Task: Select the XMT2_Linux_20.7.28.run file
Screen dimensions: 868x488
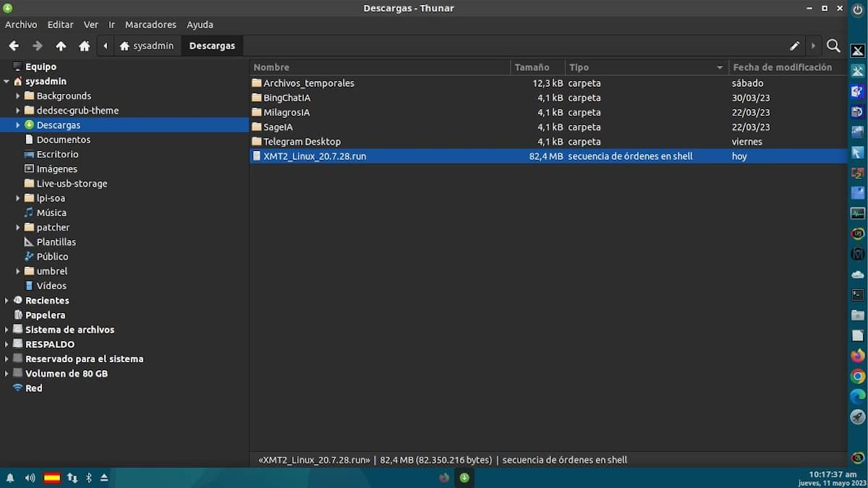Action: coord(548,156)
